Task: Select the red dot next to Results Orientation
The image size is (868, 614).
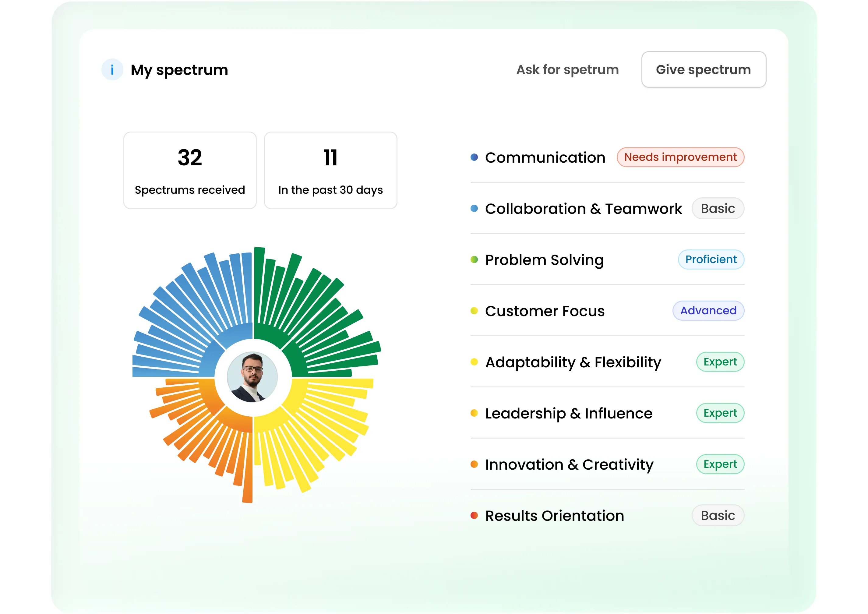Action: pyautogui.click(x=474, y=515)
